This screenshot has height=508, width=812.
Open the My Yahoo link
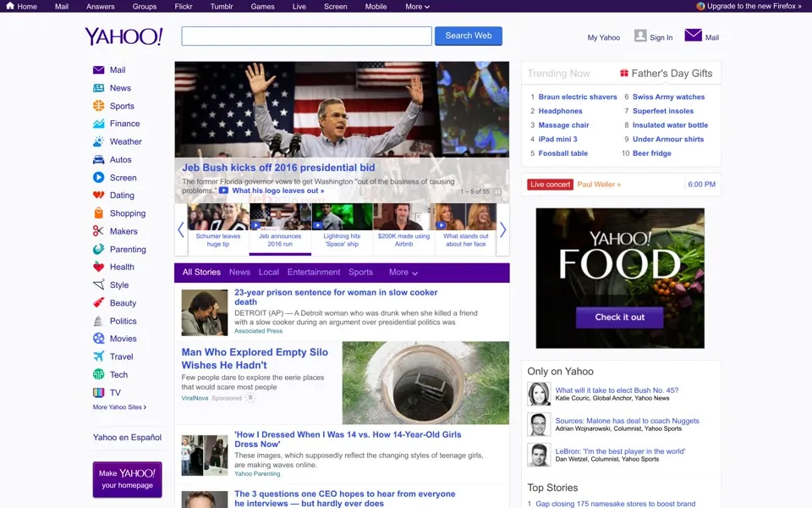pos(604,37)
